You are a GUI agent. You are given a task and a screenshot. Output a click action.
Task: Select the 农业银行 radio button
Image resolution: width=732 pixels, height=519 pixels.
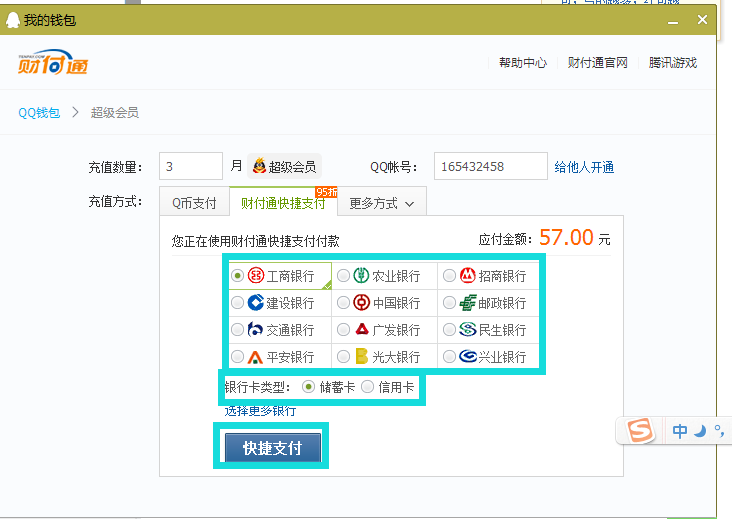point(343,276)
